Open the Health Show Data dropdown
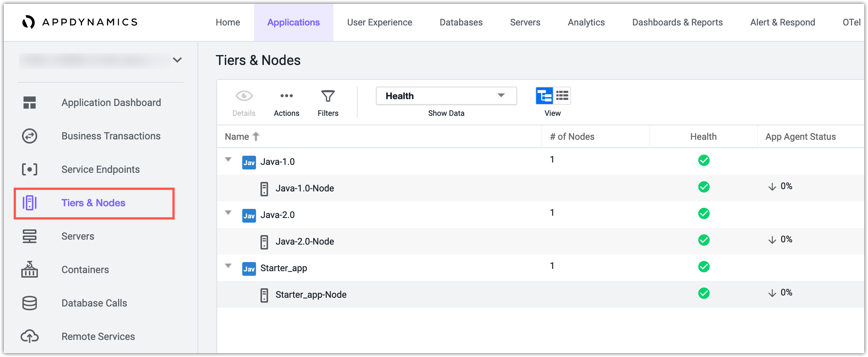 pyautogui.click(x=446, y=96)
